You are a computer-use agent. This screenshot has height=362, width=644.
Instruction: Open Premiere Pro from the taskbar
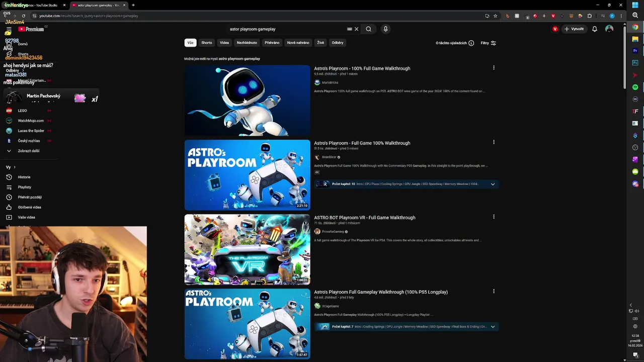(x=635, y=51)
